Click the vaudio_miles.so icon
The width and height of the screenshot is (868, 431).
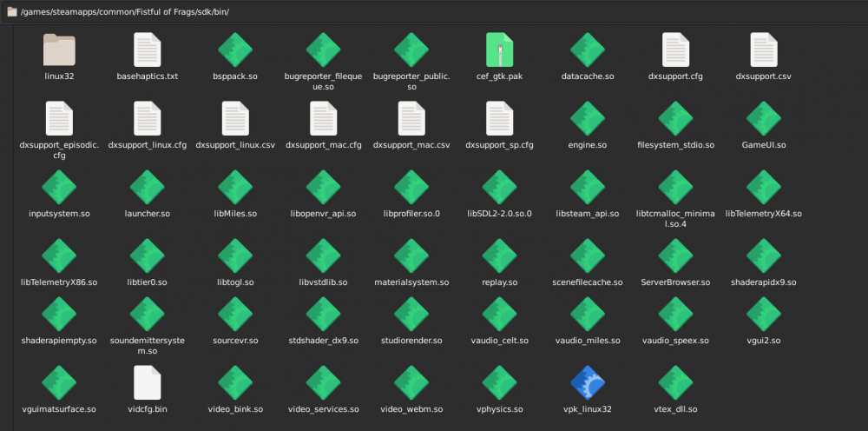pyautogui.click(x=588, y=314)
